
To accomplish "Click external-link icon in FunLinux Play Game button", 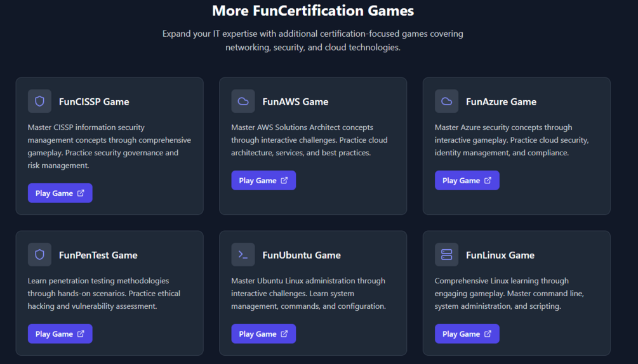I will [488, 334].
